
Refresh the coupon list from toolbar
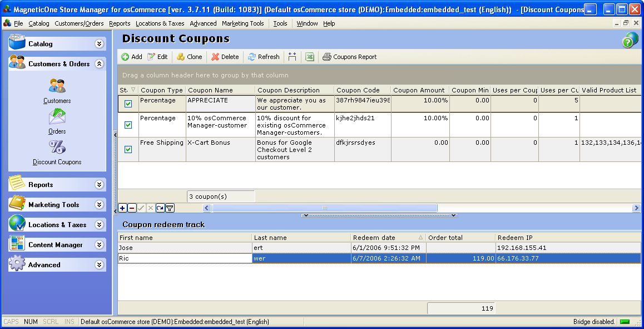(x=264, y=57)
